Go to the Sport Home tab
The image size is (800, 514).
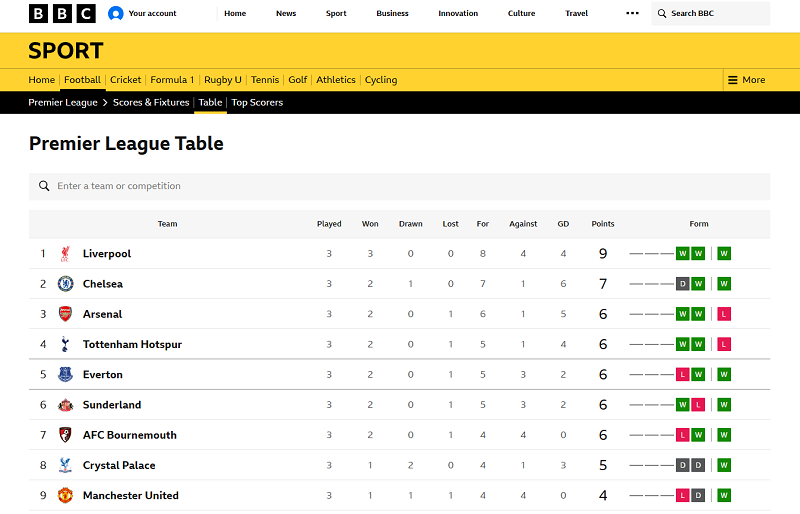coord(41,80)
